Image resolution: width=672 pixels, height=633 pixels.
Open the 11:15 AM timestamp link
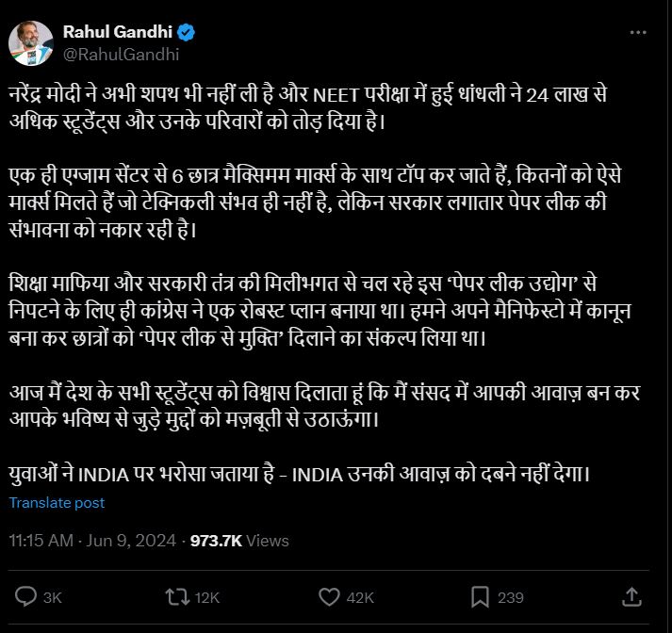coord(41,541)
